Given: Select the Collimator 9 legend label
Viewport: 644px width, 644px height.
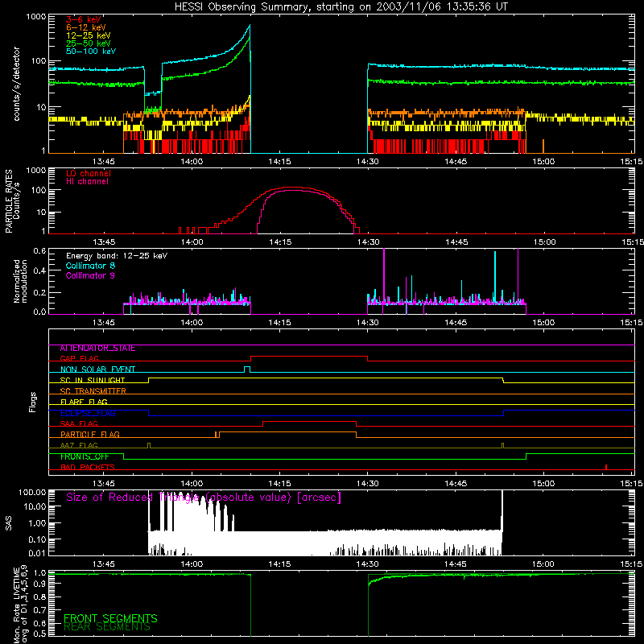Looking at the screenshot, I should 90,275.
